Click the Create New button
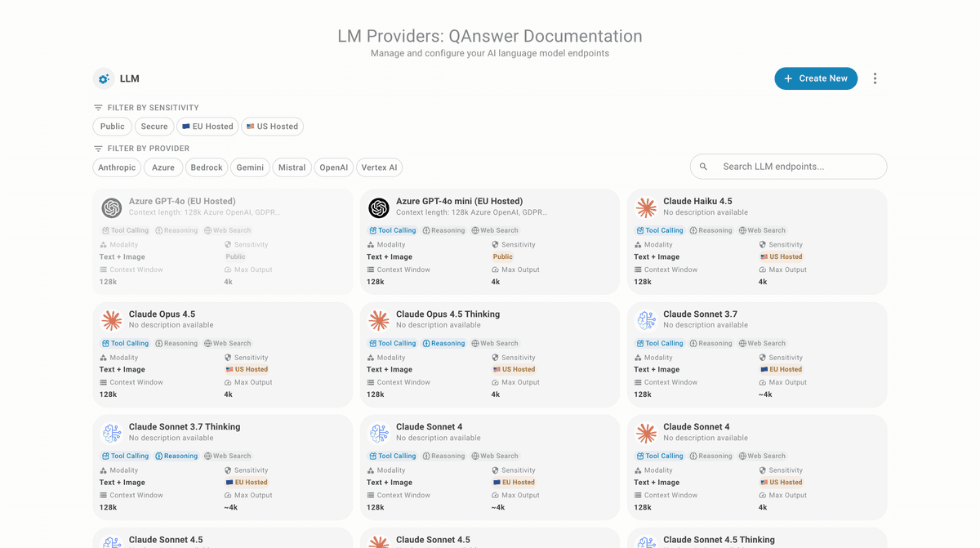 [x=816, y=78]
